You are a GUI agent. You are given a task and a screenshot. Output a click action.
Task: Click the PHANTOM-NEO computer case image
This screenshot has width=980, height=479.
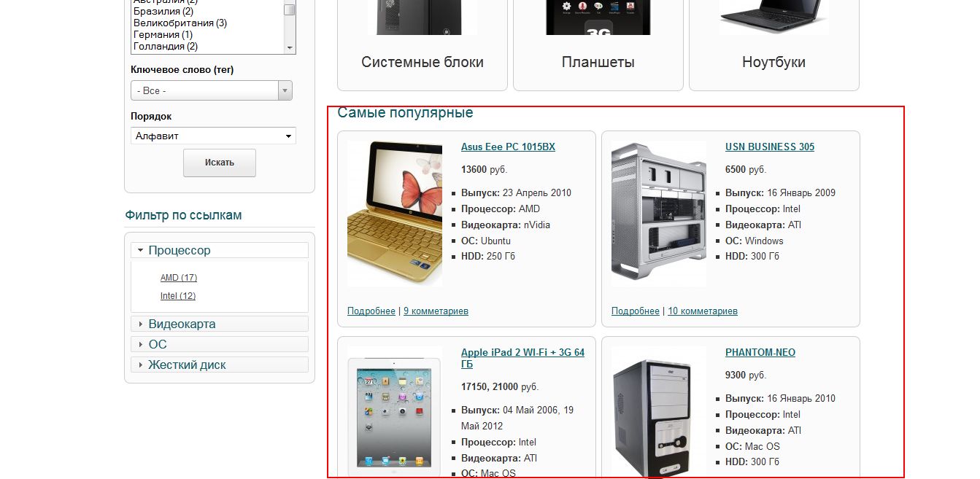pyautogui.click(x=659, y=413)
